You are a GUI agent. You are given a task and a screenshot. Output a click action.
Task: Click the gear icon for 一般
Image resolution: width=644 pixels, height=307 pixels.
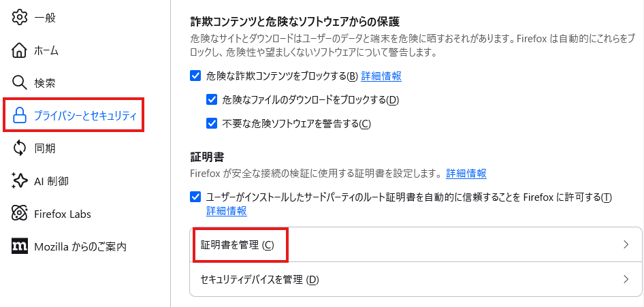19,18
